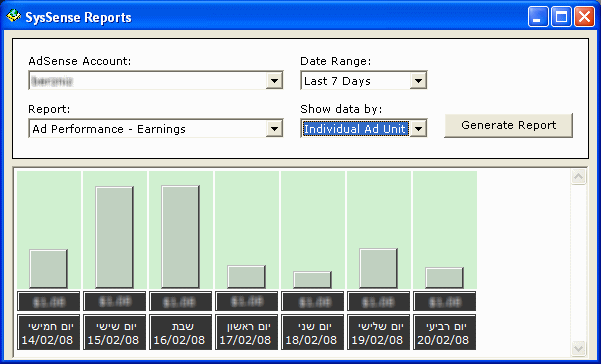This screenshot has height=364, width=601.
Task: Maximize the SysSense Reports window
Action: click(x=561, y=17)
